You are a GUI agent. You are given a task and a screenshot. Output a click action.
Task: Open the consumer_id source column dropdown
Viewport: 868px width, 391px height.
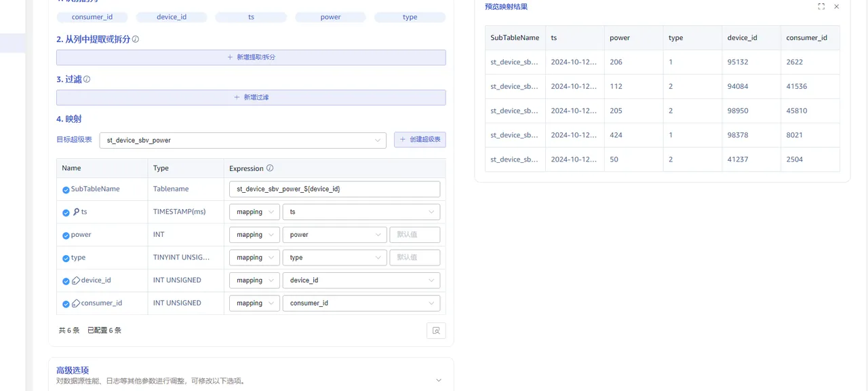(x=361, y=303)
